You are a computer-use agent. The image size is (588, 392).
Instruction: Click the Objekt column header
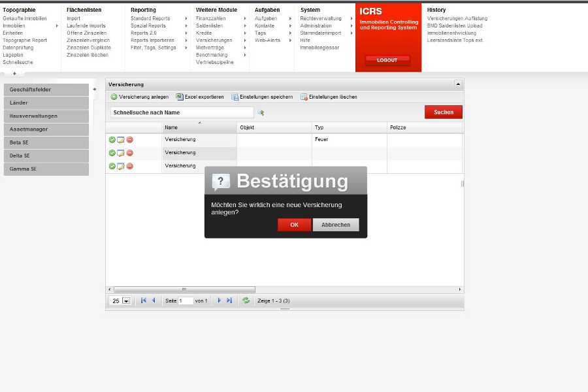[x=274, y=127]
